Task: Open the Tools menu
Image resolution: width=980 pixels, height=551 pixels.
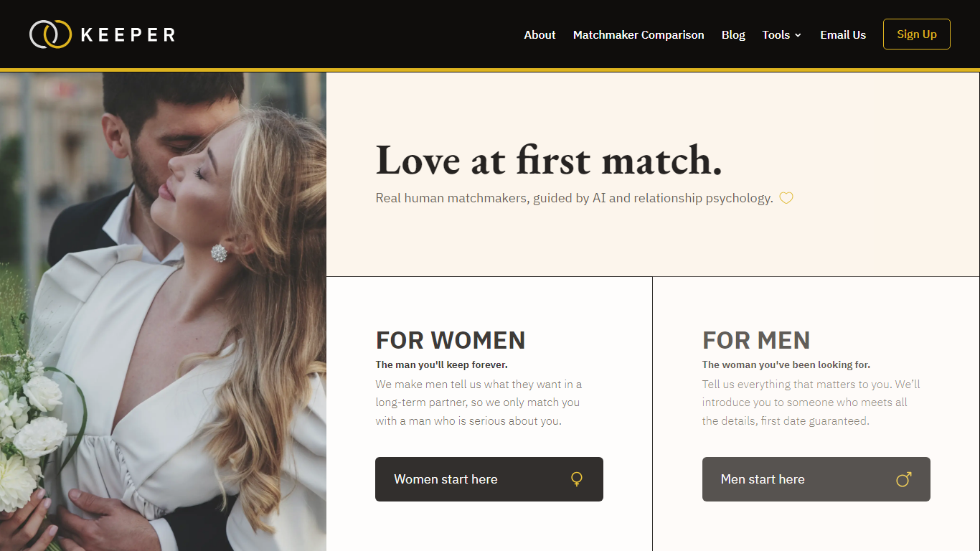Action: [x=776, y=34]
